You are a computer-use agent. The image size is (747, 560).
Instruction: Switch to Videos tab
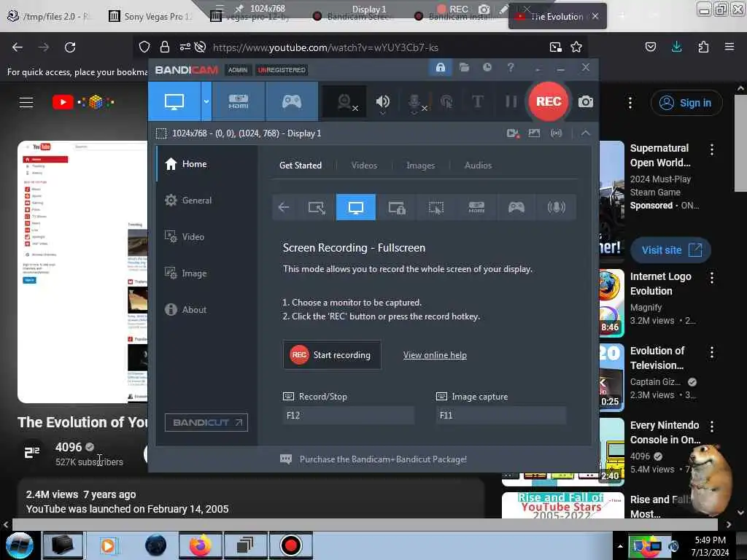point(364,166)
